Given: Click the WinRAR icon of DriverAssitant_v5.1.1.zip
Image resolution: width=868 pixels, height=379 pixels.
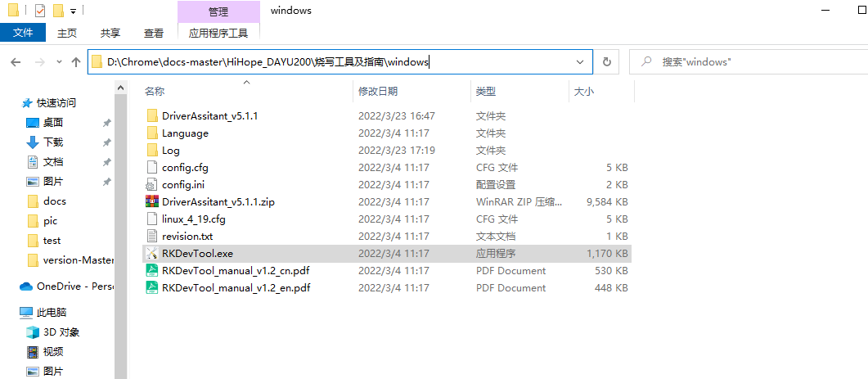Looking at the screenshot, I should (x=152, y=201).
